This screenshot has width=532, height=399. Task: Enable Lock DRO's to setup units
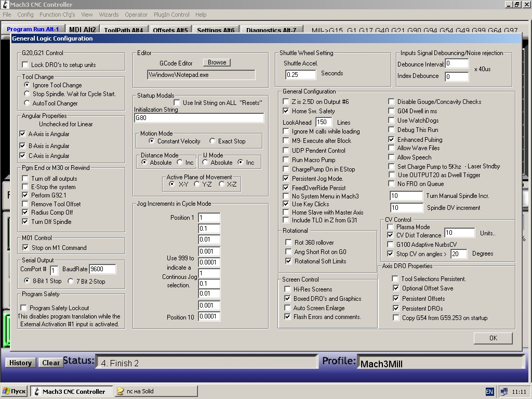(25, 64)
